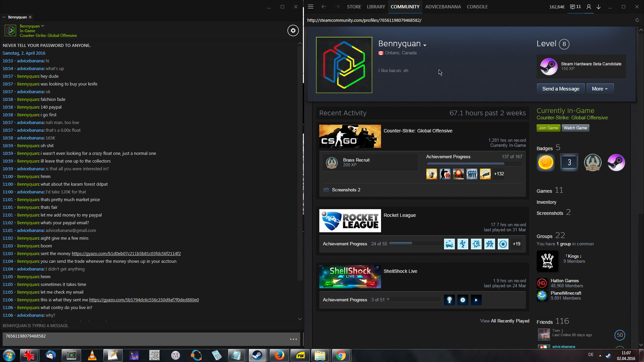The width and height of the screenshot is (644, 362).
Task: Open friends list person icon
Action: [x=589, y=7]
